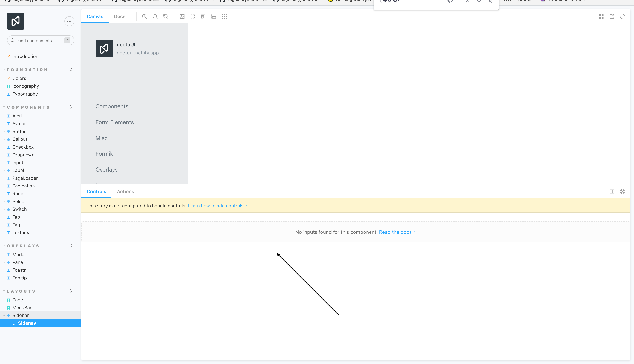Reset zoom level of the story
Screen dimensions: 634x364
point(166,16)
